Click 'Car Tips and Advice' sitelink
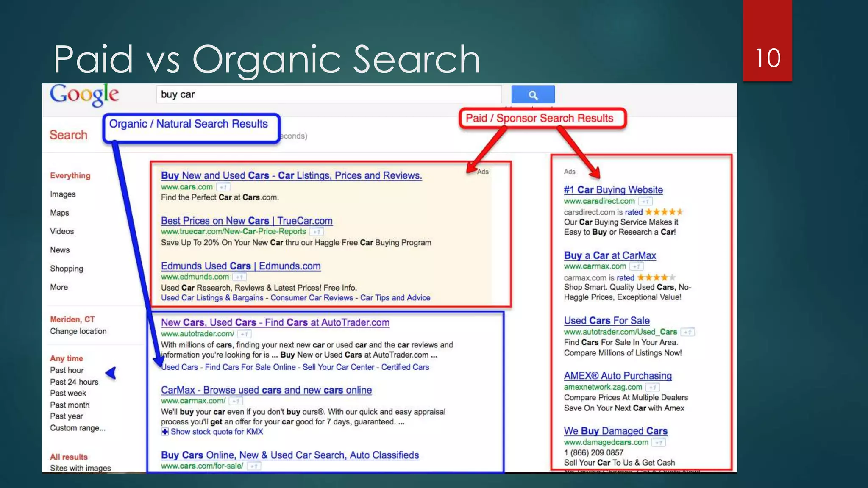This screenshot has height=488, width=868. pos(395,298)
